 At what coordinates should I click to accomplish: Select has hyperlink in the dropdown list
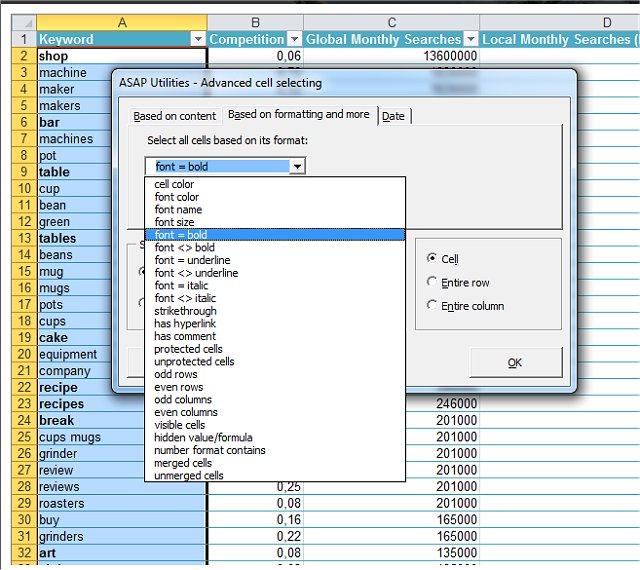pos(185,324)
